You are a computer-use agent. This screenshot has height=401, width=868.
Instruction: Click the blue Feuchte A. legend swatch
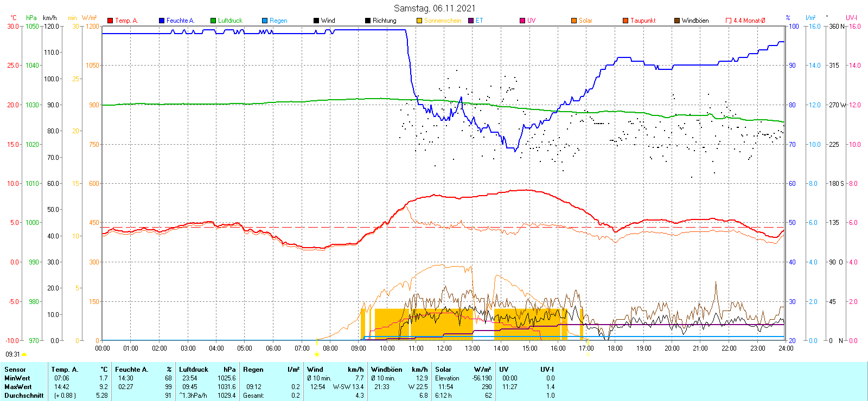(x=162, y=21)
